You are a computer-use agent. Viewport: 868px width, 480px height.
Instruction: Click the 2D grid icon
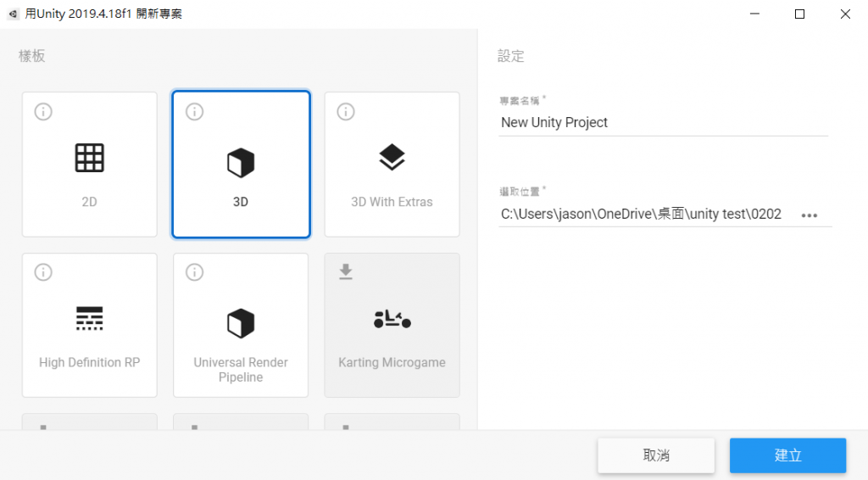[x=90, y=159]
